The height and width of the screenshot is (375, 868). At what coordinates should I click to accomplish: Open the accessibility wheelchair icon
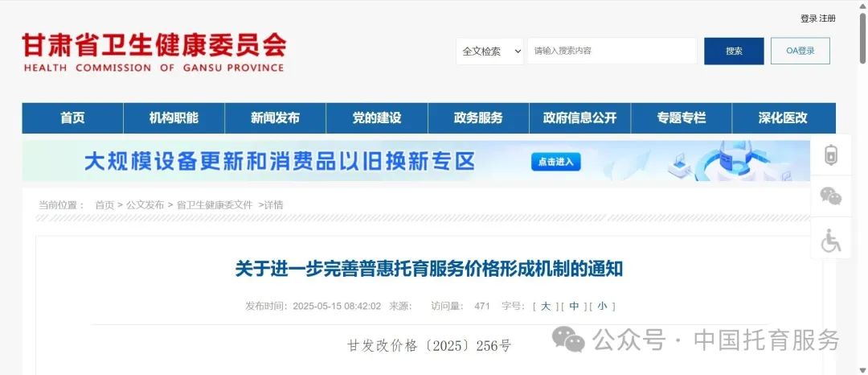click(830, 239)
